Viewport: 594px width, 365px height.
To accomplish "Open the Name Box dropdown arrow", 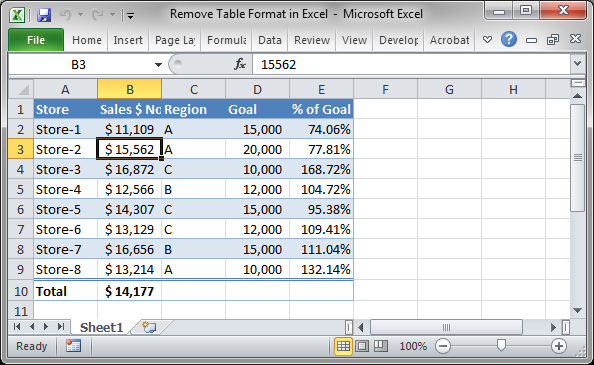I will [158, 65].
